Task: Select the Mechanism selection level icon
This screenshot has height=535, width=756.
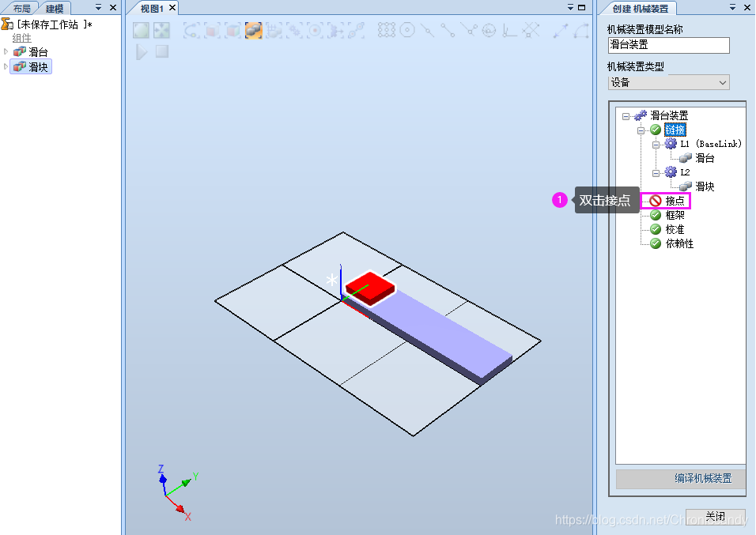Action: click(x=295, y=30)
